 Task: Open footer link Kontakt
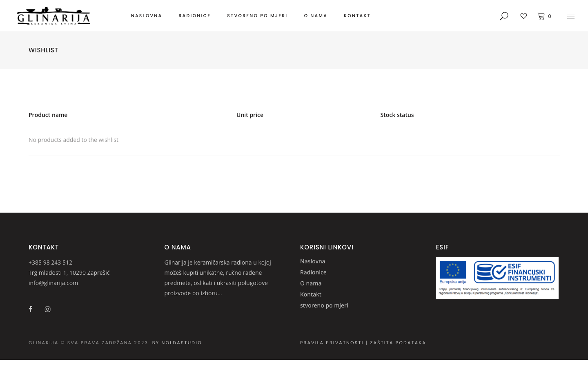[x=311, y=294]
